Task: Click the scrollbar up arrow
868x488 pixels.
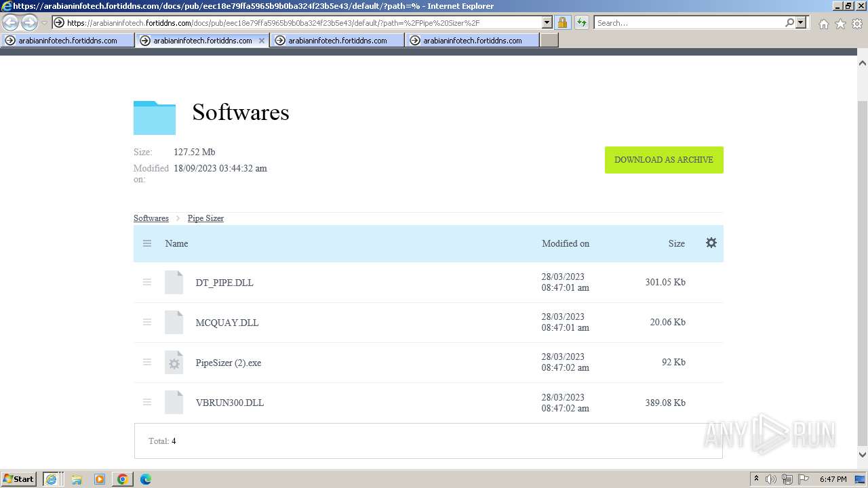Action: coord(863,62)
